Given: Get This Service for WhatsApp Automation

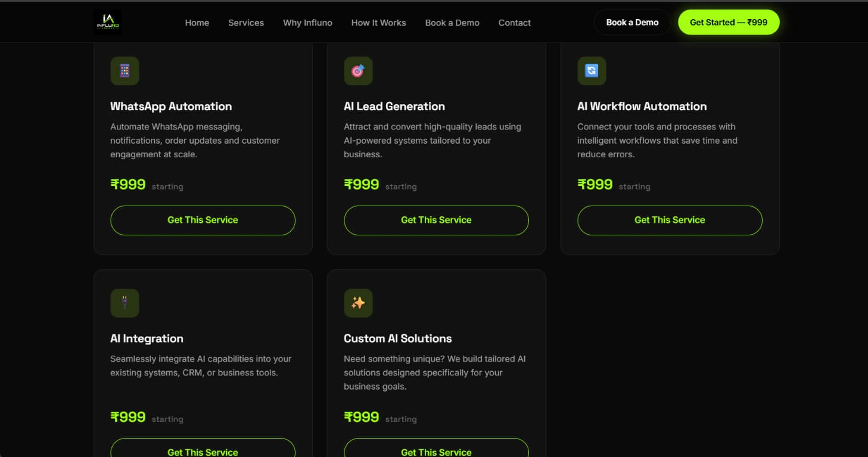Looking at the screenshot, I should point(203,220).
